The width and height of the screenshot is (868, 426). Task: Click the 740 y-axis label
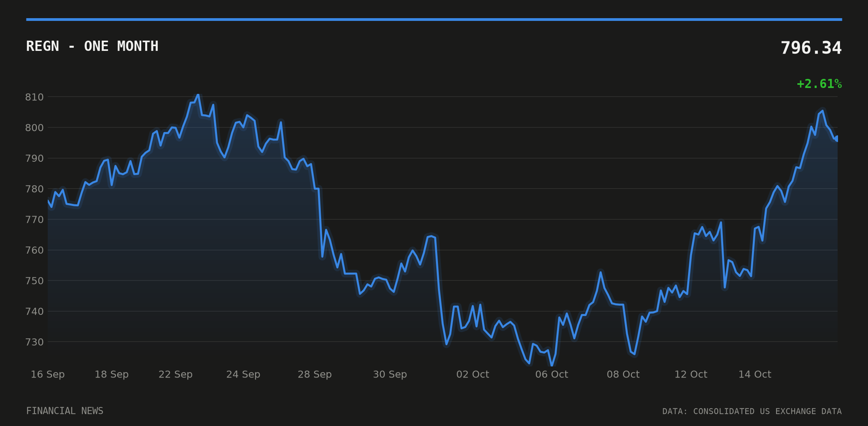(34, 312)
